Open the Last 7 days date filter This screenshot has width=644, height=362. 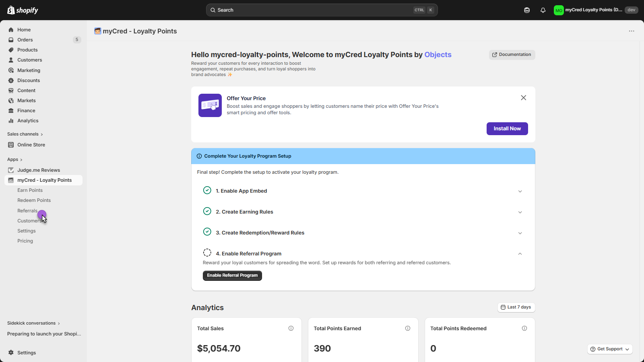(516, 307)
